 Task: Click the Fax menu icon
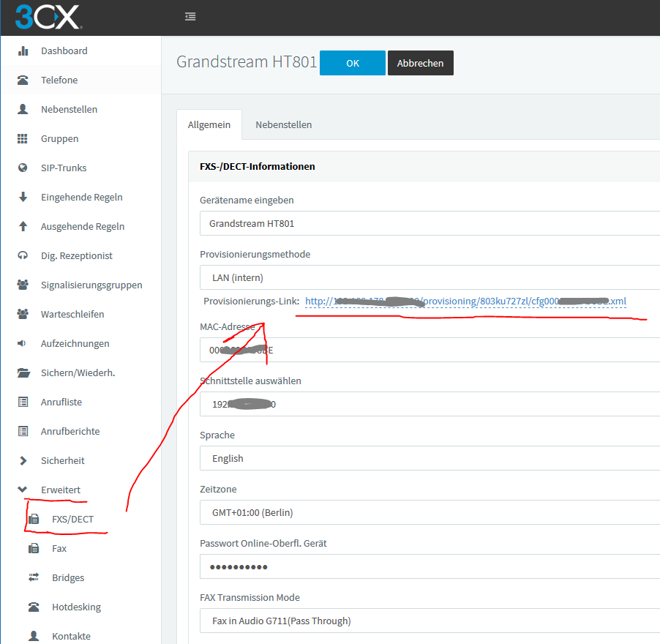[34, 548]
